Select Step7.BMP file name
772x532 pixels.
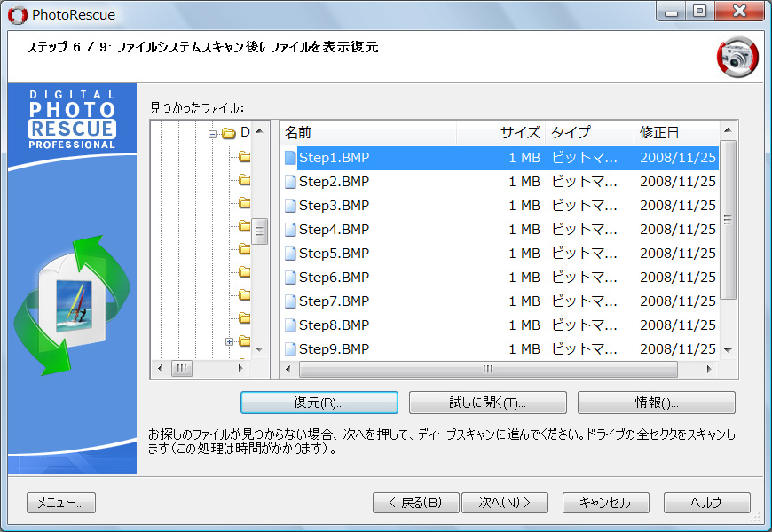click(x=334, y=301)
